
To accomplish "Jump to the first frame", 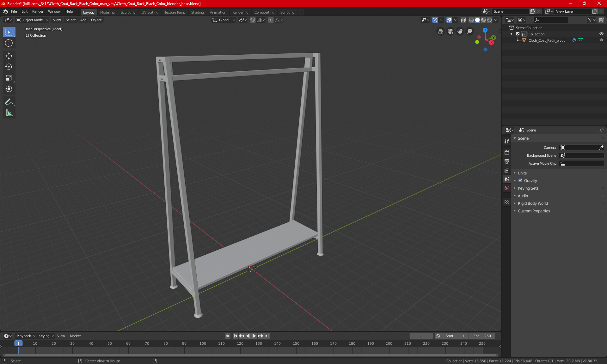I will tap(235, 336).
